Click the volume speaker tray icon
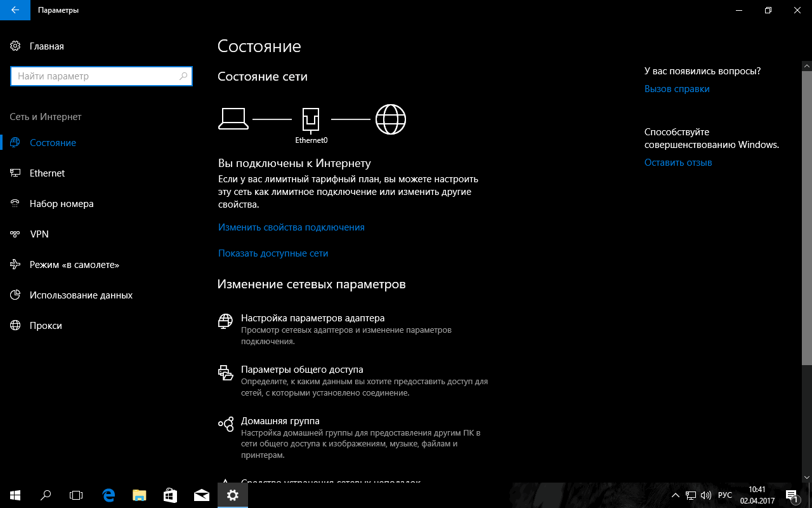 tap(706, 495)
